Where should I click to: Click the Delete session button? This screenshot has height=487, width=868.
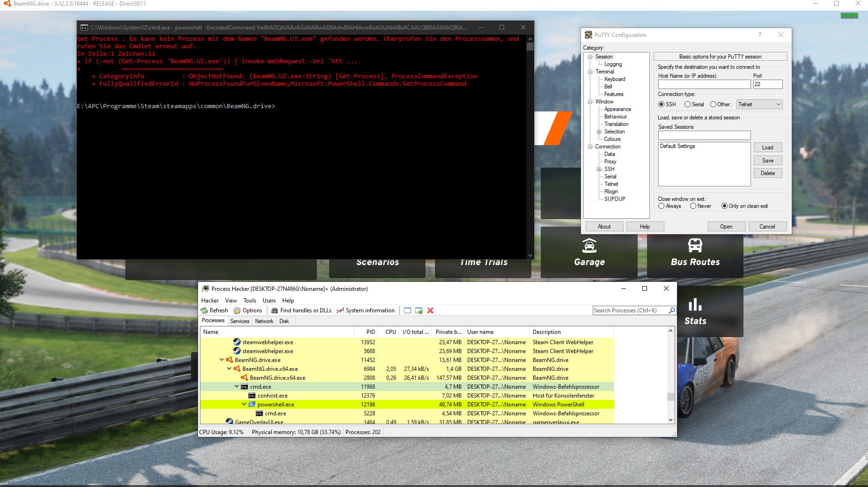click(768, 173)
